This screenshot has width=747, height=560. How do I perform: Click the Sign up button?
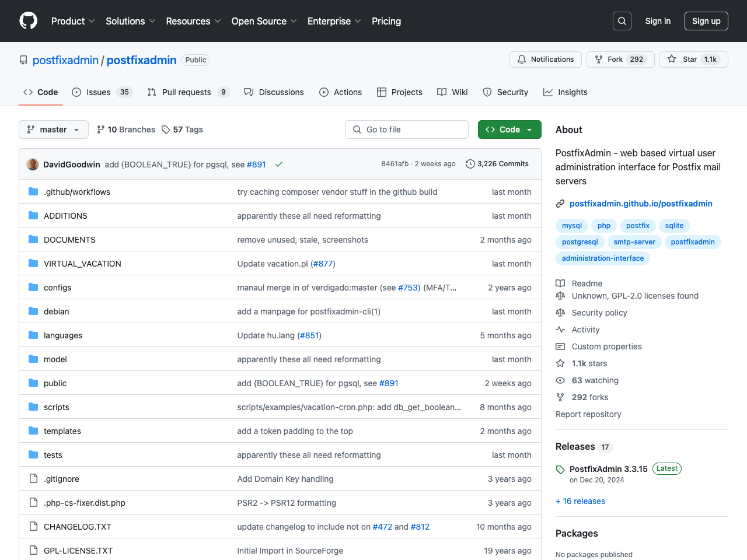706,21
